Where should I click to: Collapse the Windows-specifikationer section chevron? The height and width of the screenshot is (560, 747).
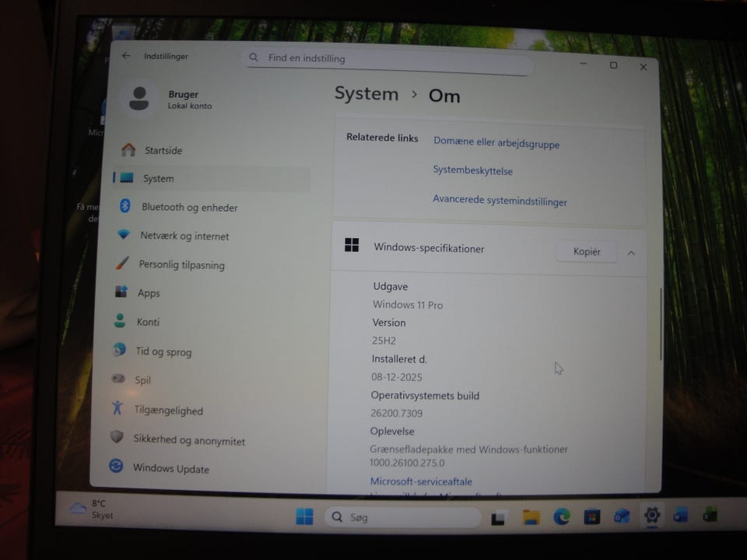point(631,252)
